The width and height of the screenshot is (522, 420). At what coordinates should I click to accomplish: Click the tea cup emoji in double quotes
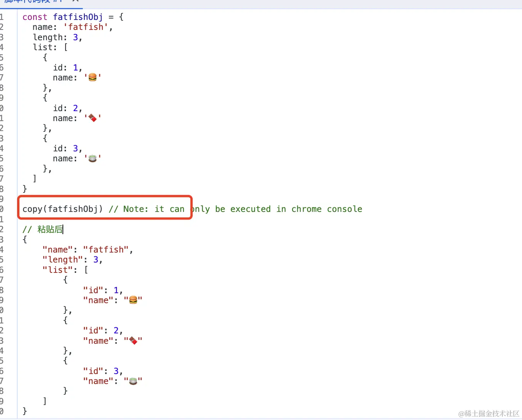[133, 381]
